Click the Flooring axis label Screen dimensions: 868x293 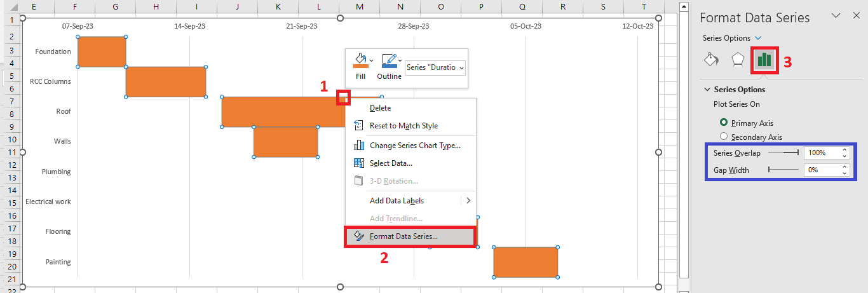[x=58, y=231]
